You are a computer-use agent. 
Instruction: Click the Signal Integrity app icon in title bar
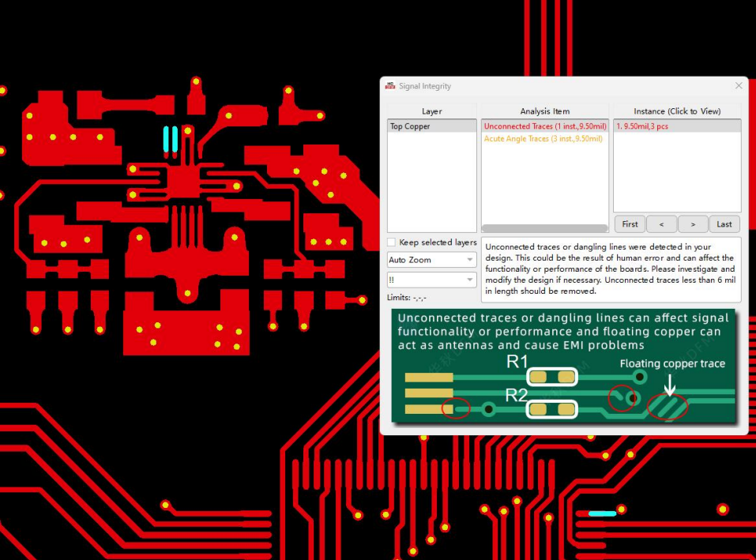coord(390,85)
